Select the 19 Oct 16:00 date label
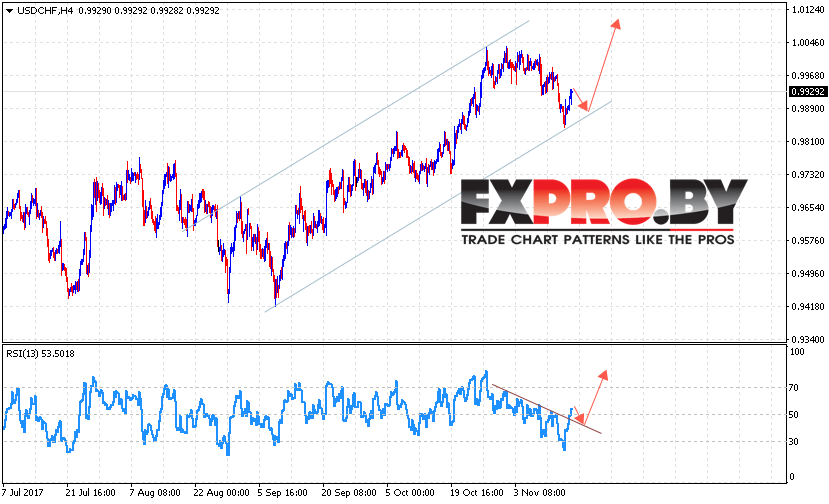The image size is (829, 504). (477, 493)
